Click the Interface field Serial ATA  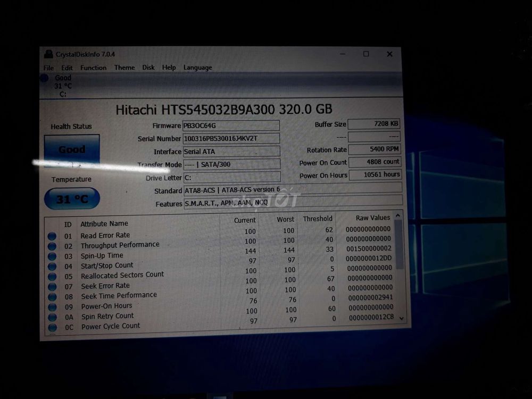tap(232, 151)
